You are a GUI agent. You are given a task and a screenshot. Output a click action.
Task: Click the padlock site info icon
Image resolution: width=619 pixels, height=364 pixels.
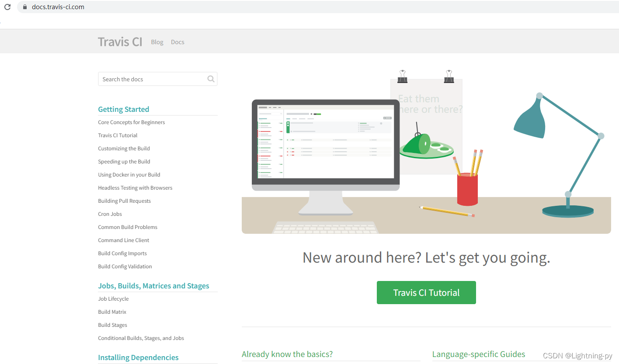24,7
